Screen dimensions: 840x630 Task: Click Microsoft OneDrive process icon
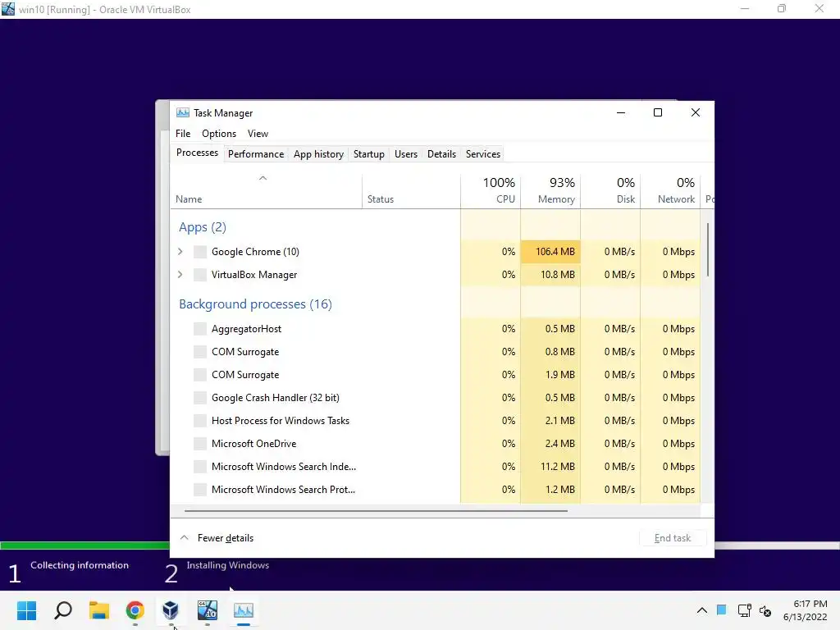point(200,444)
